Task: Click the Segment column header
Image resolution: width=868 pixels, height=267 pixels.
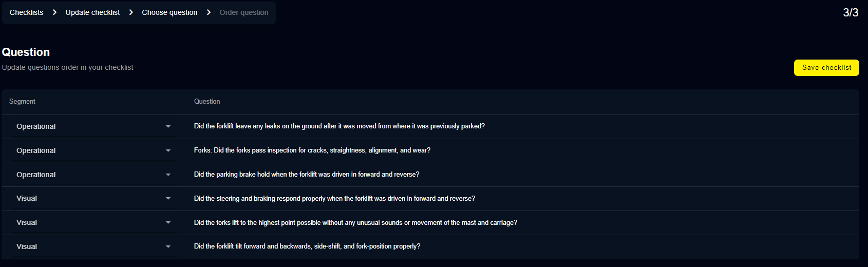Action: (22, 102)
